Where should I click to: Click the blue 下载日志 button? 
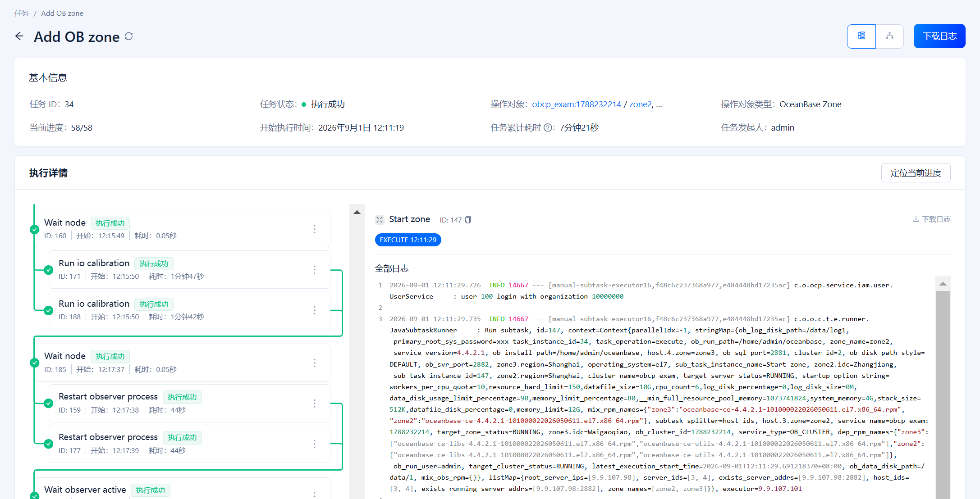(939, 36)
